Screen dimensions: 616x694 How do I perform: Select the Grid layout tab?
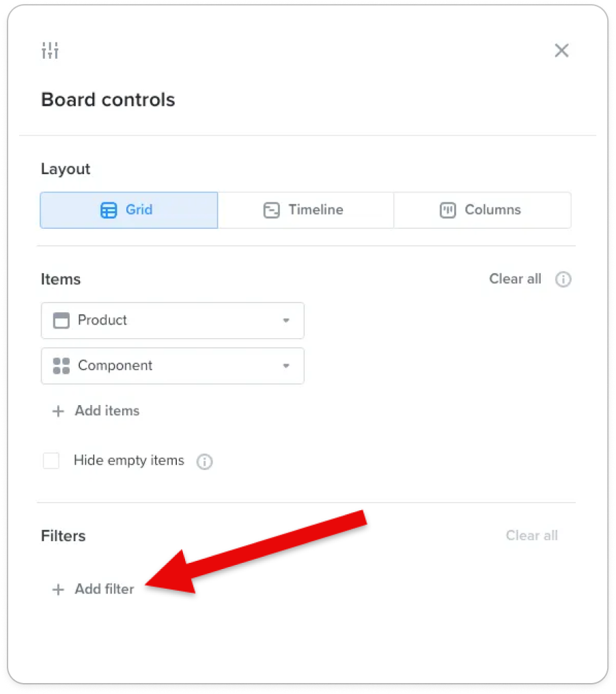(x=129, y=210)
